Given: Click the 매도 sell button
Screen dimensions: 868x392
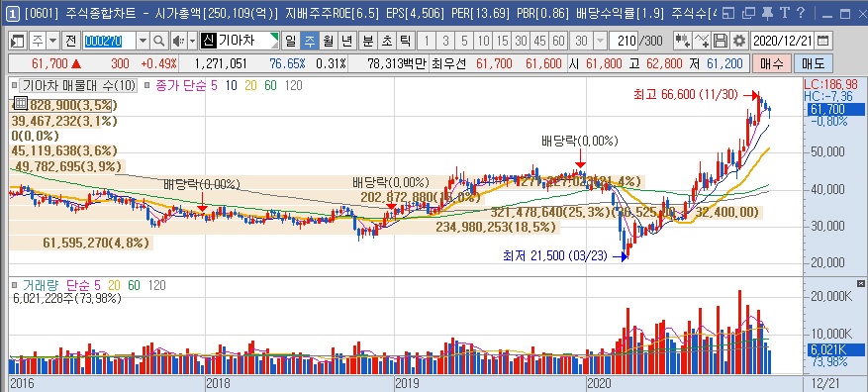Looking at the screenshot, I should [813, 63].
